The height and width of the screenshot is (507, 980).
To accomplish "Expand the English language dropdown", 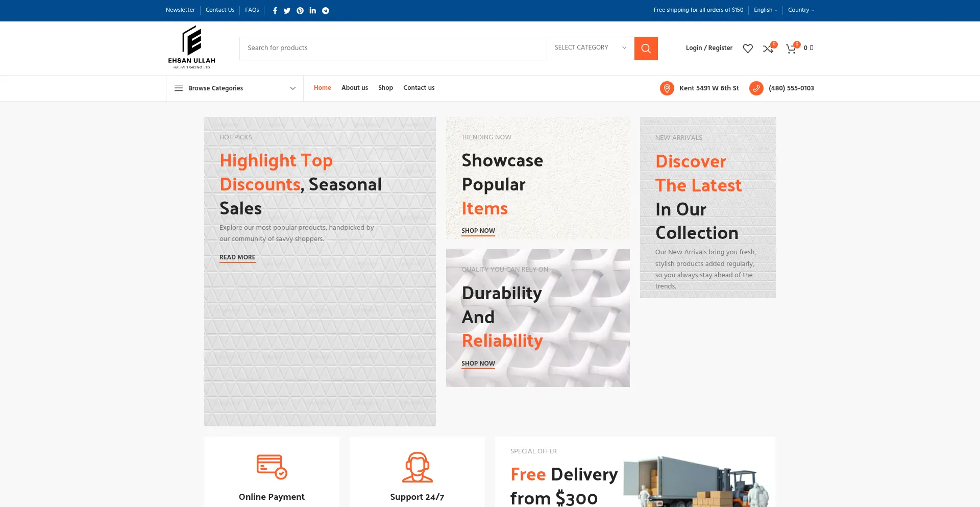I will 766,10.
